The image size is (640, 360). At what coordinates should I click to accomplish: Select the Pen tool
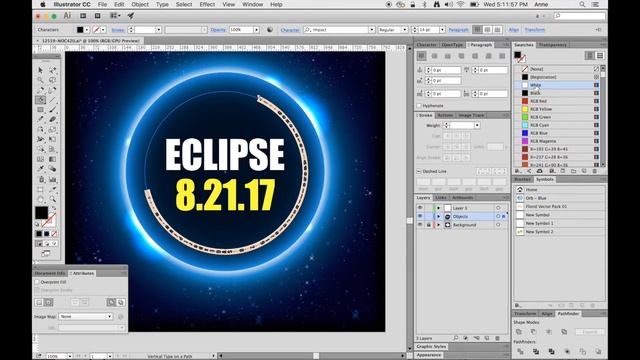tap(40, 90)
